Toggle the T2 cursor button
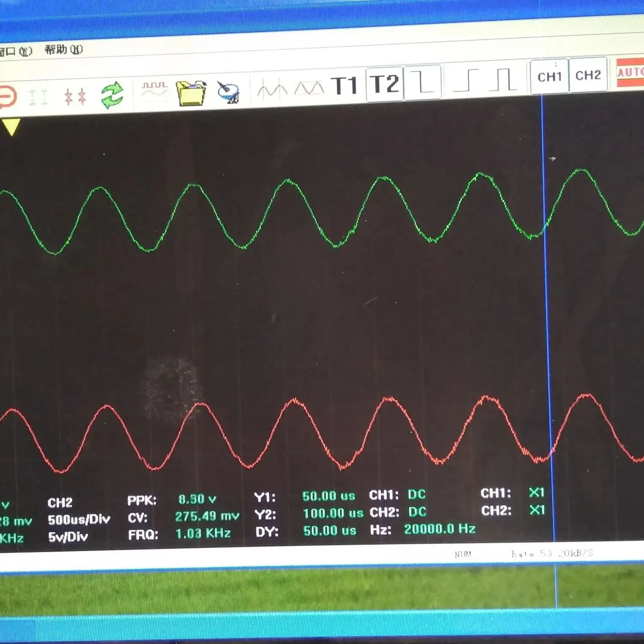The width and height of the screenshot is (644, 644). coord(384,83)
